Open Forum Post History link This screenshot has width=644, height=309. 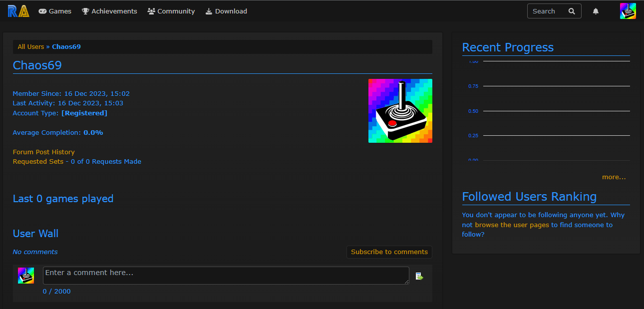tap(43, 152)
